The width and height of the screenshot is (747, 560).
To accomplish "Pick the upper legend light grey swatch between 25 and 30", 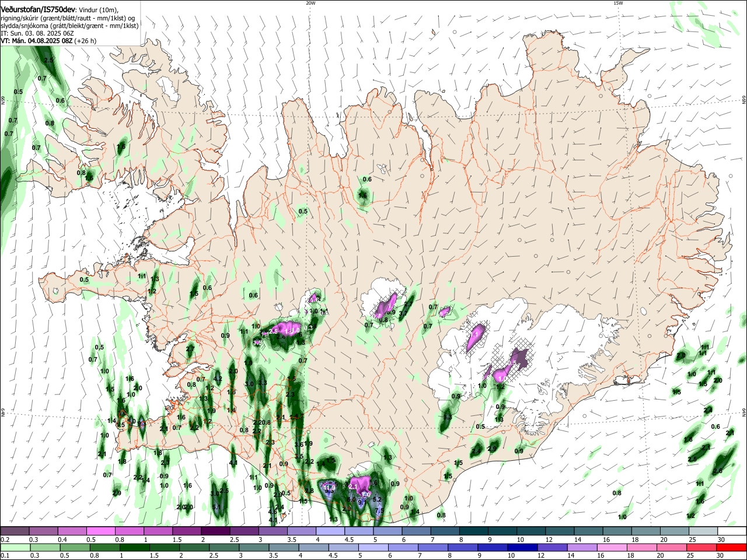I will 703,531.
